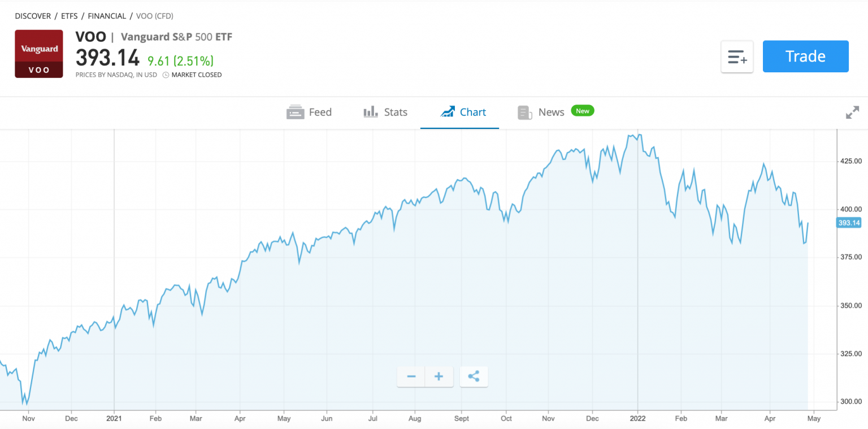This screenshot has height=429, width=868.
Task: Click the ETFS breadcrumb link
Action: [x=69, y=16]
